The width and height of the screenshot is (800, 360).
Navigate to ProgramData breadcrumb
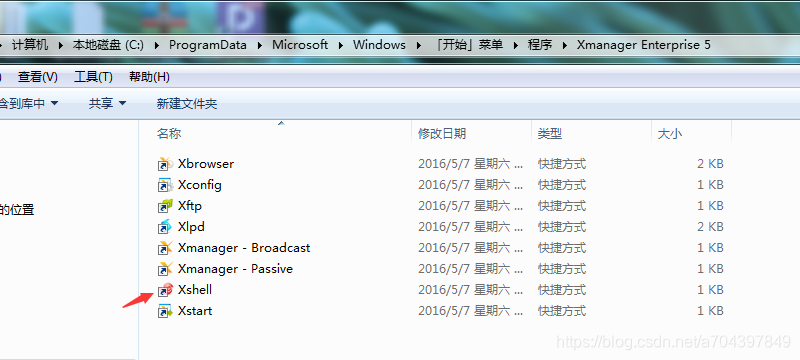coord(208,45)
